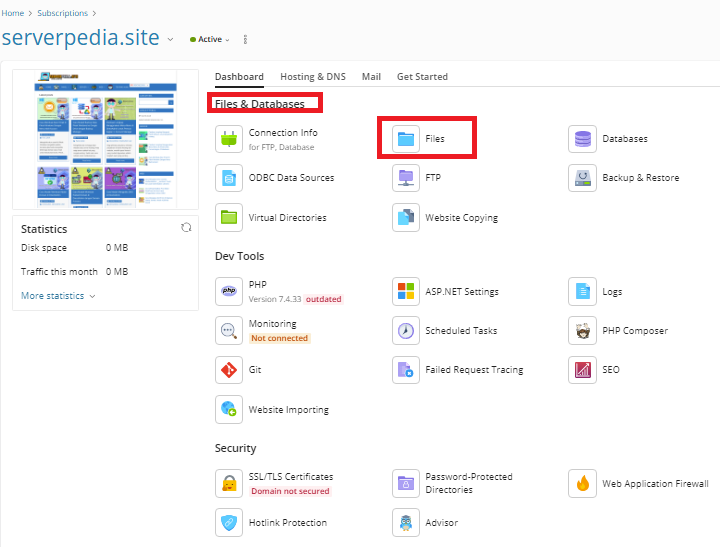Switch to the Mail tab

pos(371,77)
